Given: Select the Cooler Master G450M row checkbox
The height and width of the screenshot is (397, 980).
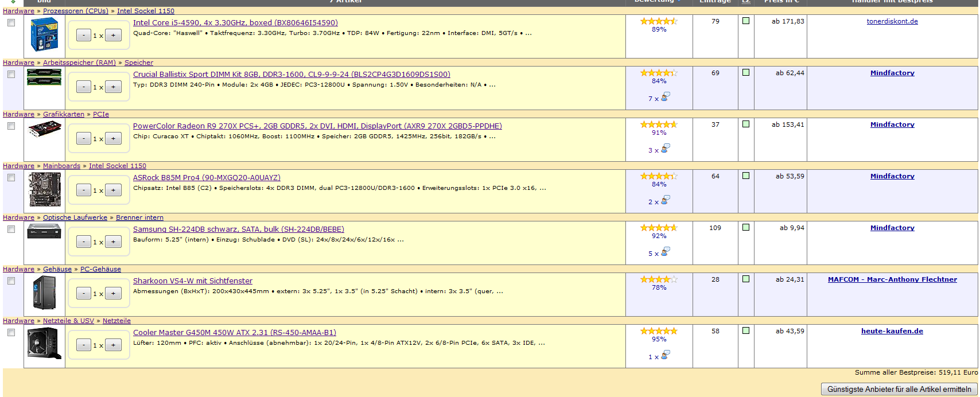Looking at the screenshot, I should pyautogui.click(x=11, y=333).
